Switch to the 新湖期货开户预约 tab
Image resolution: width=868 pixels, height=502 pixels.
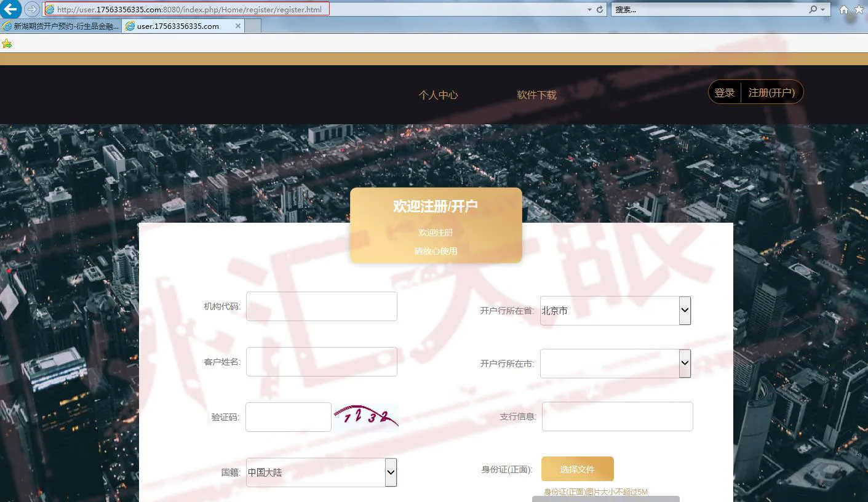[61, 26]
